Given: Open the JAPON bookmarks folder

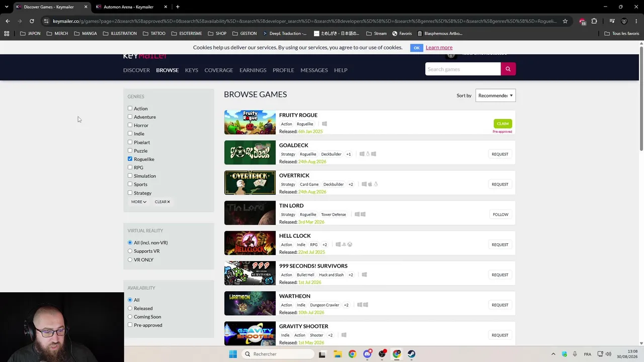Looking at the screenshot, I should pos(30,34).
